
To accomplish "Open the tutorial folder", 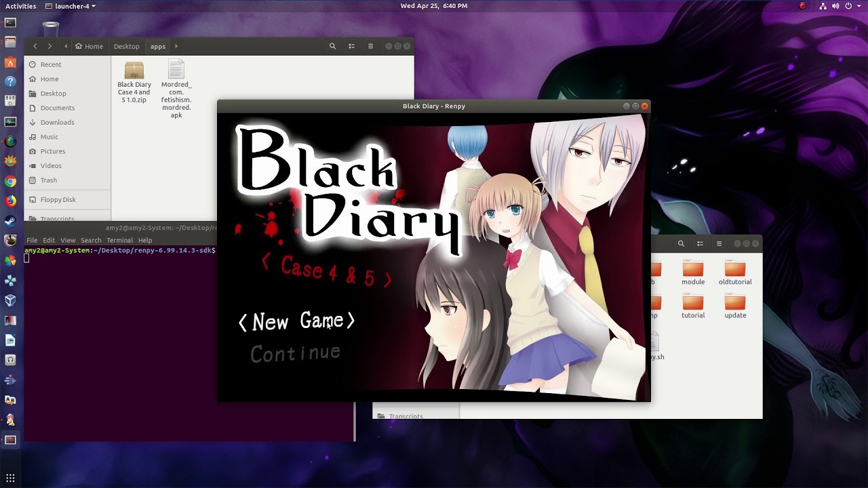I will point(693,306).
